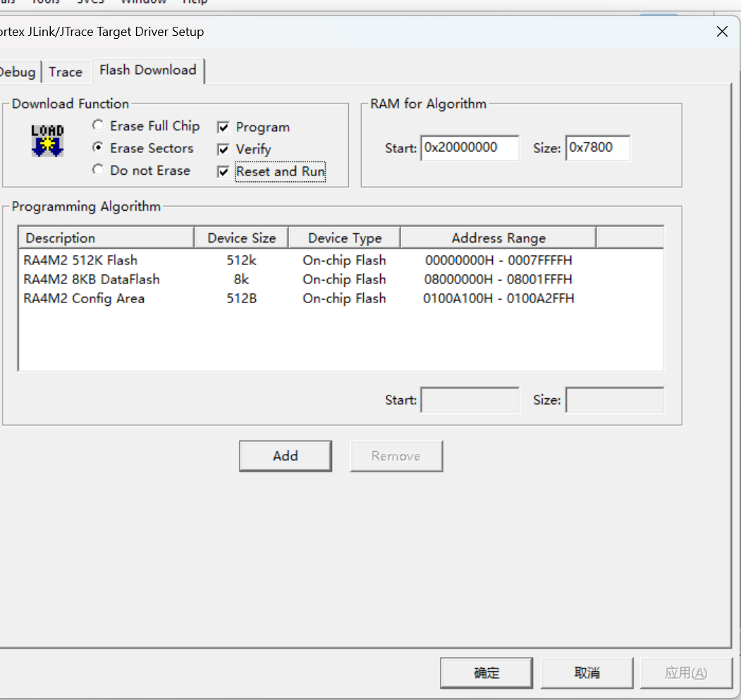
Task: Click the Programming Algorithm Start field
Action: [x=470, y=400]
